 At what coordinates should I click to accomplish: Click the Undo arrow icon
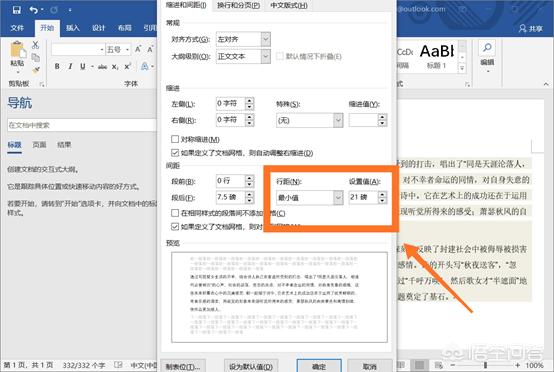tap(34, 10)
